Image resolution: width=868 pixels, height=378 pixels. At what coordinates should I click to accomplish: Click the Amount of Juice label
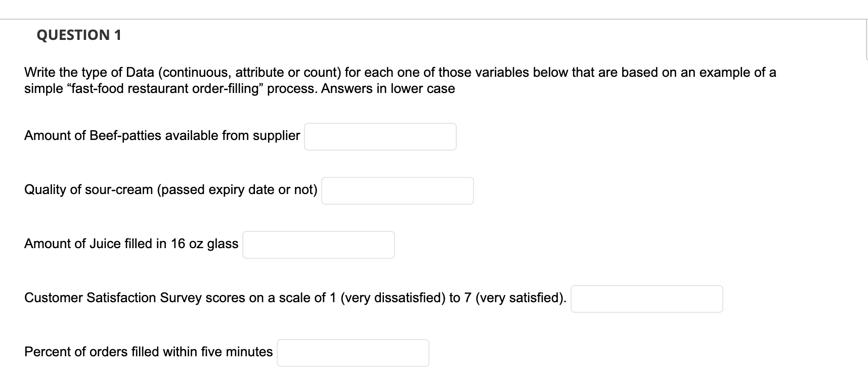coord(132,244)
